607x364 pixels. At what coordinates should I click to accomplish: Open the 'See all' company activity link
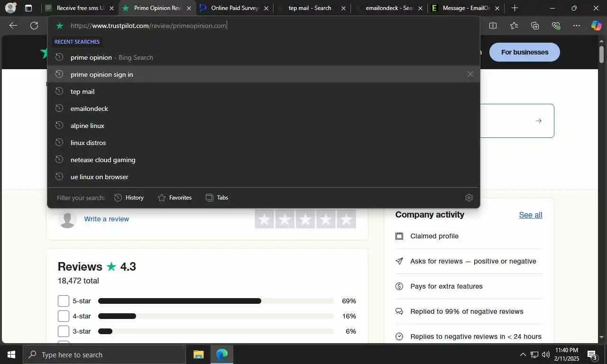tap(531, 215)
